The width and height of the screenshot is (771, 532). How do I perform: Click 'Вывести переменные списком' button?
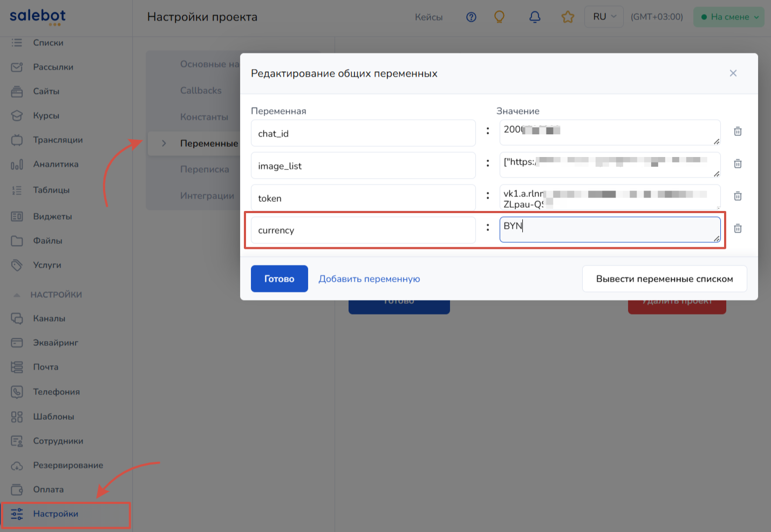(664, 279)
